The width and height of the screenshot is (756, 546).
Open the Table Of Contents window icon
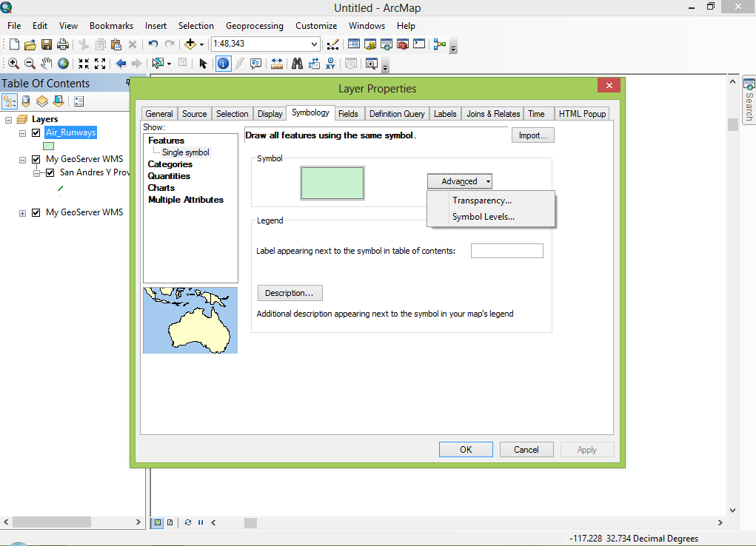353,44
